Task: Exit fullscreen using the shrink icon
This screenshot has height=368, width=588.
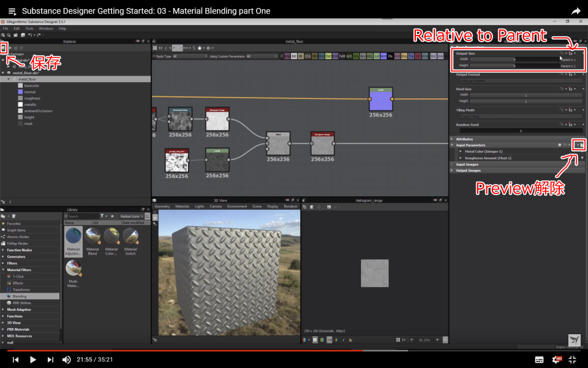Action: pos(573,359)
